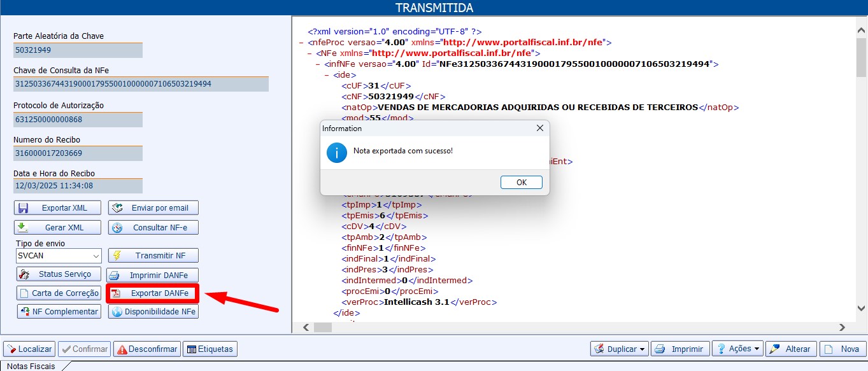Click the Exportar XML floppy disk icon
Viewport: 868px width, 371px height.
point(24,208)
